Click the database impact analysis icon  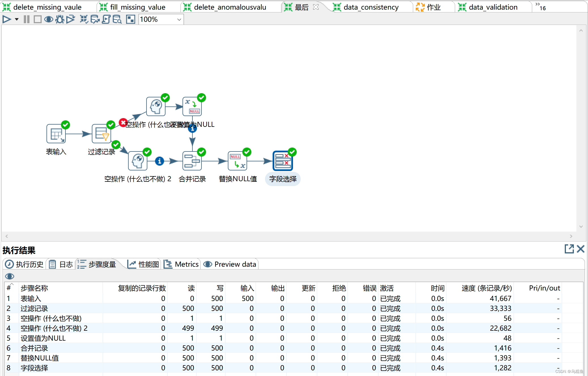tap(95, 19)
